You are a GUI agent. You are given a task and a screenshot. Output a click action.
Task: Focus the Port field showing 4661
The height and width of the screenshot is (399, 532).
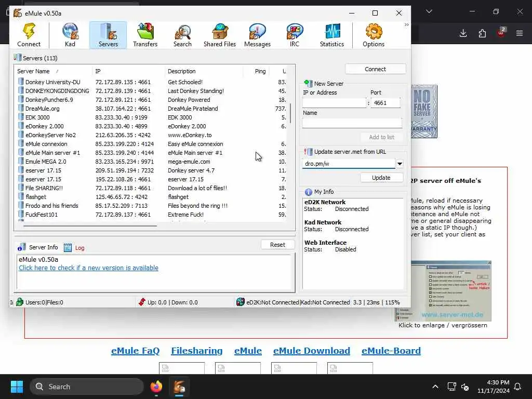386,103
